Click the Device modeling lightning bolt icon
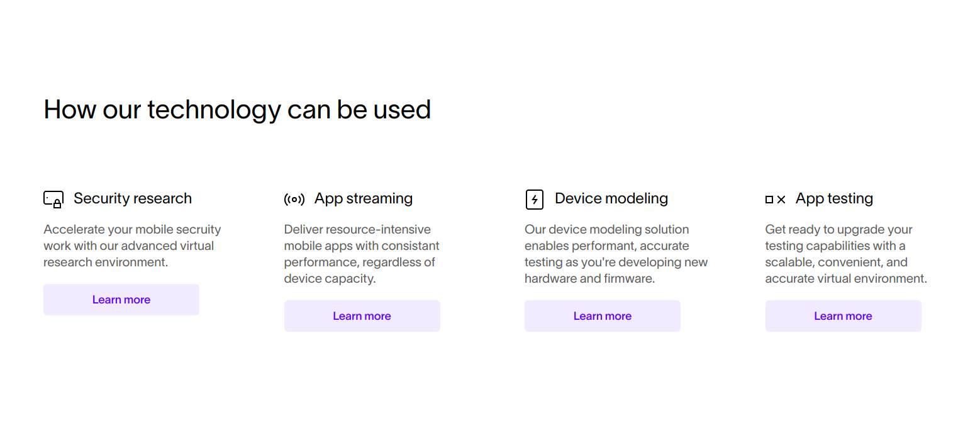 point(534,200)
